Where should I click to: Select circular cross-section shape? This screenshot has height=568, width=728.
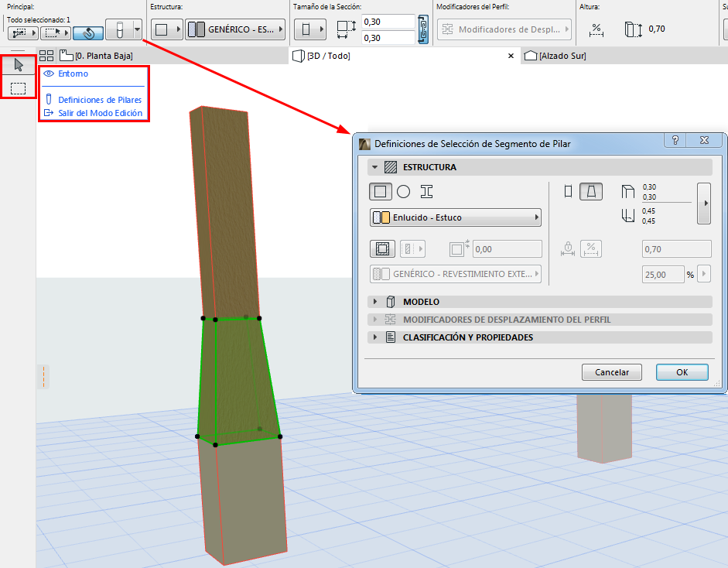pyautogui.click(x=403, y=192)
